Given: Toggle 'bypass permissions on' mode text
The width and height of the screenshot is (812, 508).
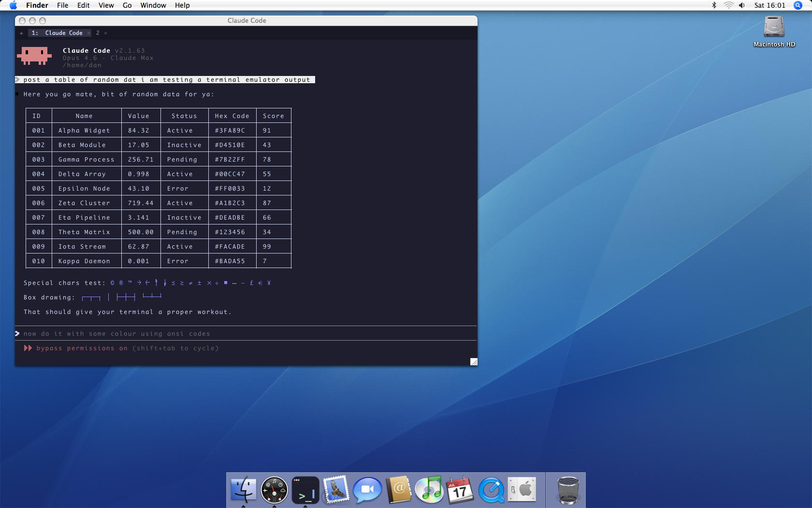Looking at the screenshot, I should [82, 348].
